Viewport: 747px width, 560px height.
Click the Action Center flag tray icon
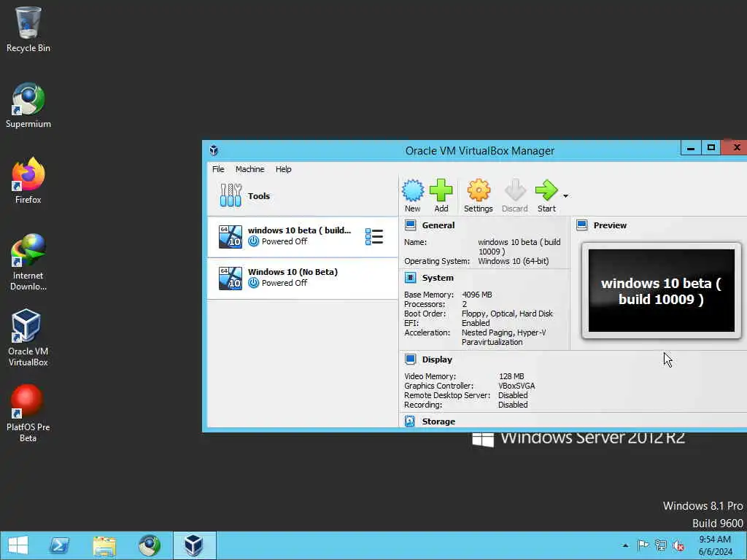click(x=643, y=545)
